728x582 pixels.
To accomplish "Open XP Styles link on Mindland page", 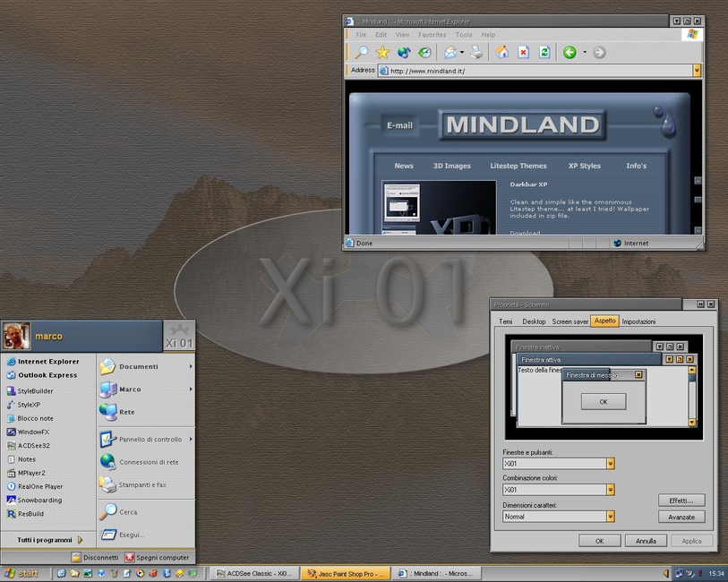I will click(x=585, y=166).
